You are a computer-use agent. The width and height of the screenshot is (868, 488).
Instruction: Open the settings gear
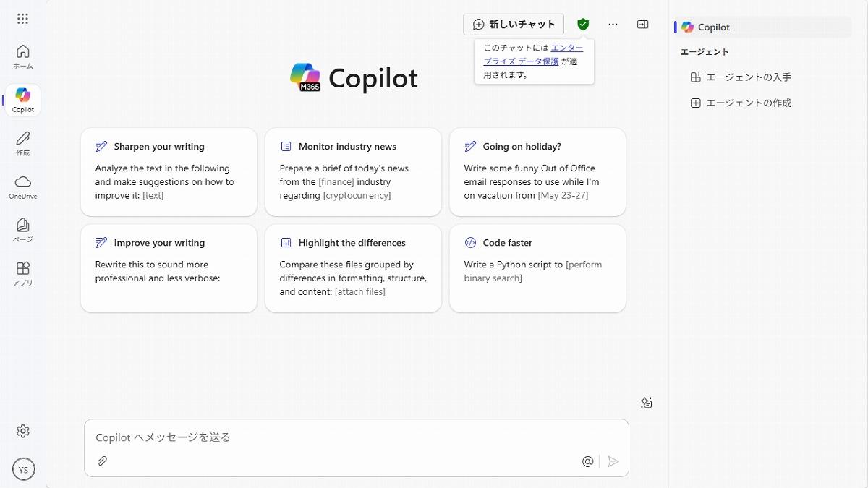click(x=23, y=431)
